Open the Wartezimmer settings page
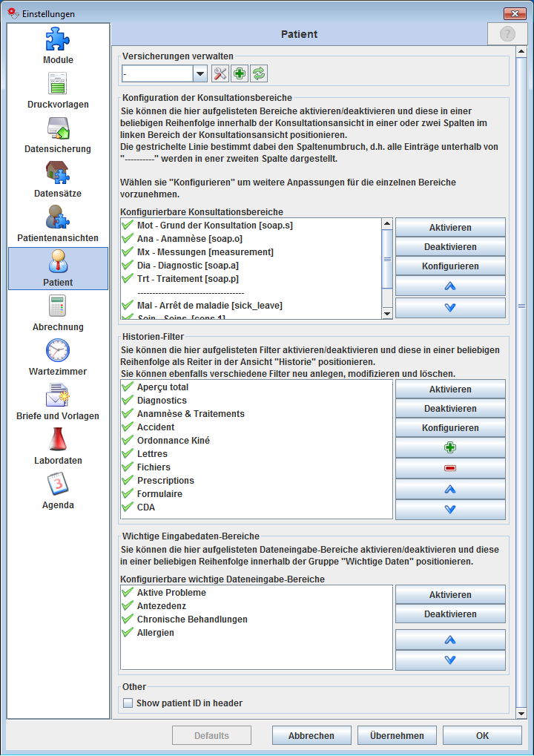Image resolution: width=534 pixels, height=756 pixels. pyautogui.click(x=58, y=358)
